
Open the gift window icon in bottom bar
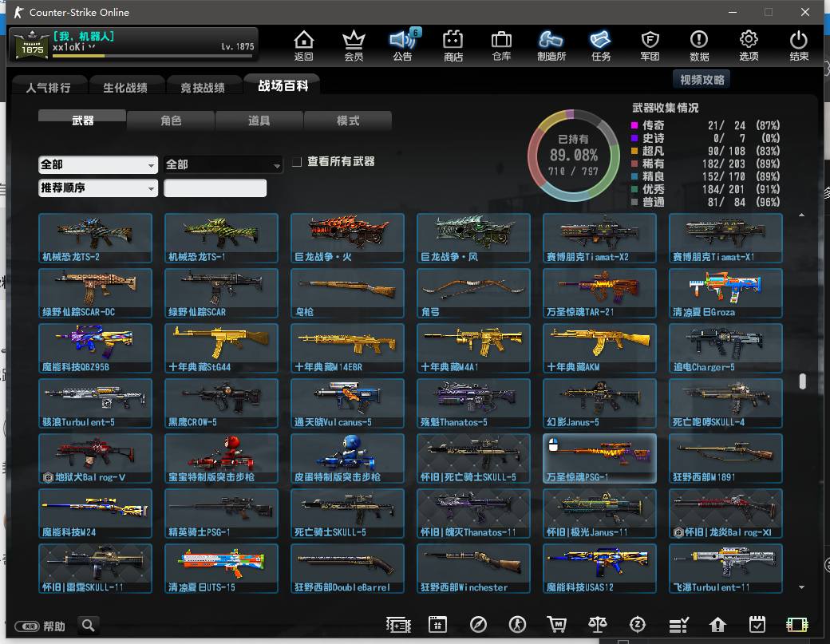(x=438, y=625)
